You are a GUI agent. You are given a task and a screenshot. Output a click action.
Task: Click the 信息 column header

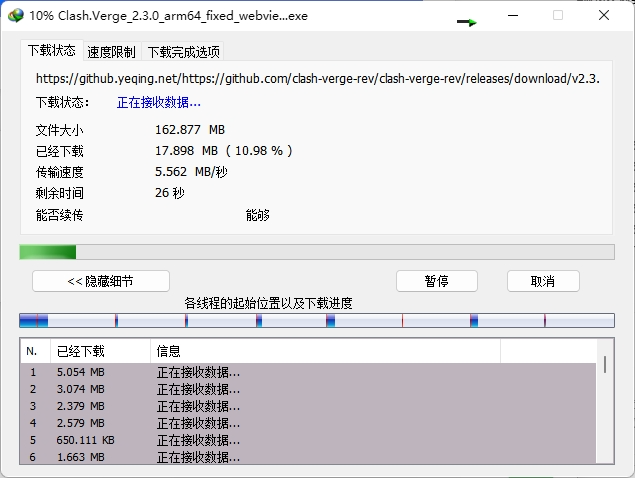tap(325, 351)
